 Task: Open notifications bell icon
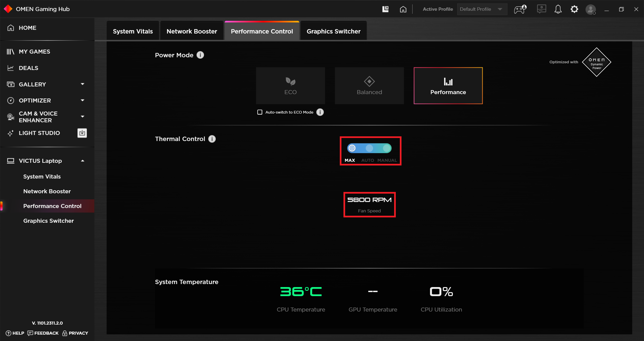click(558, 9)
